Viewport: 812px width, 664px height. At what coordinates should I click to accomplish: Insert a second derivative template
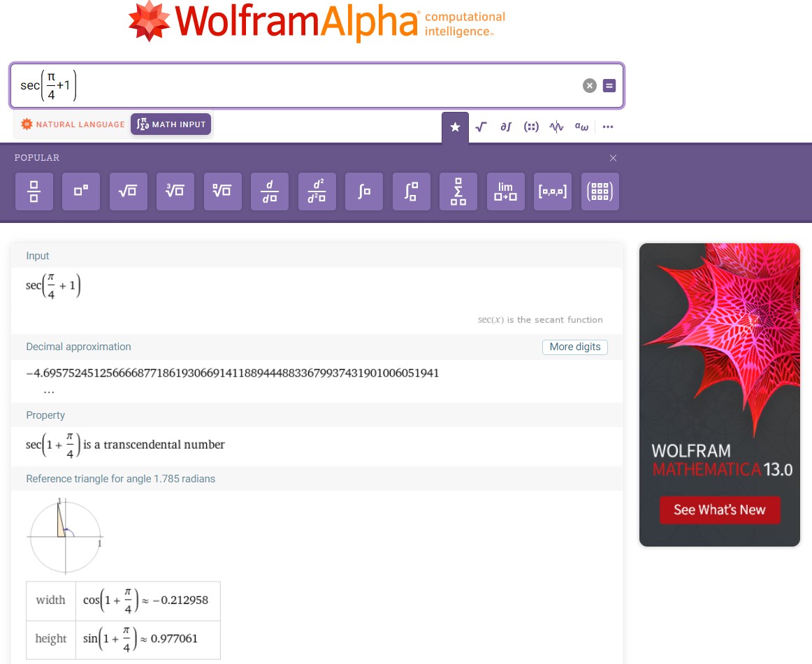click(317, 192)
